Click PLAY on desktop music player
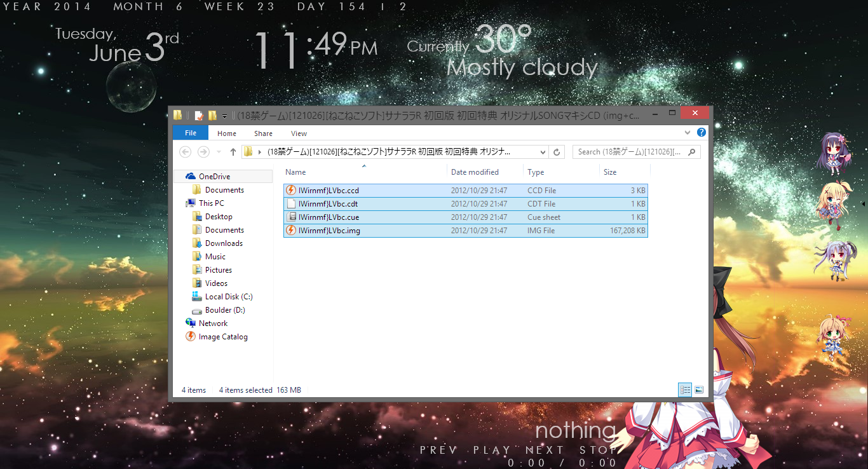This screenshot has height=469, width=868. 492,450
